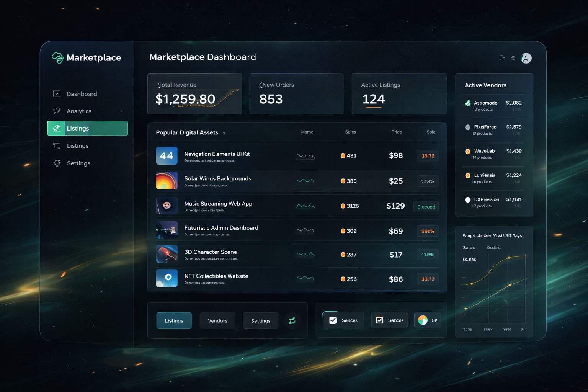Select the Dashboard icon in the sidebar
588x392 pixels.
coord(56,93)
